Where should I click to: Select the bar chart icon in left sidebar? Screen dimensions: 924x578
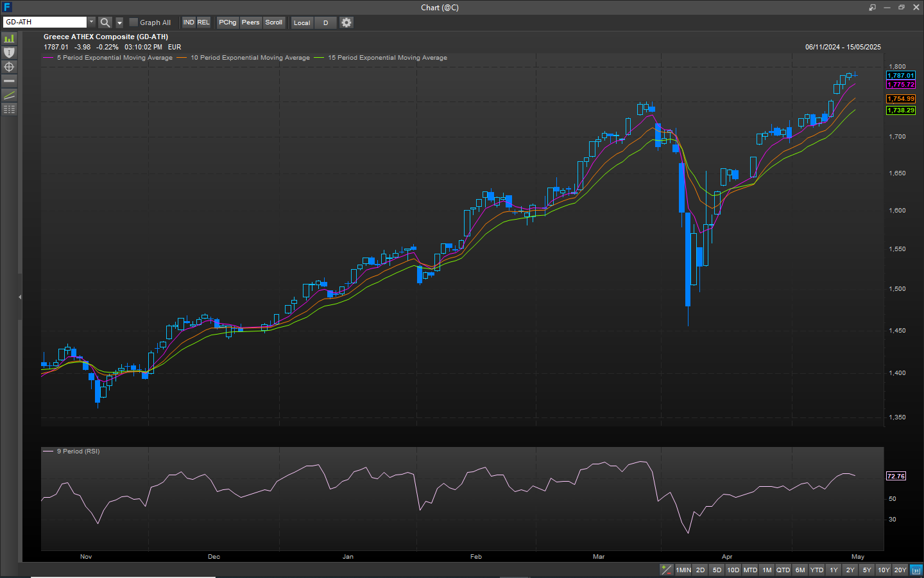tap(9, 39)
